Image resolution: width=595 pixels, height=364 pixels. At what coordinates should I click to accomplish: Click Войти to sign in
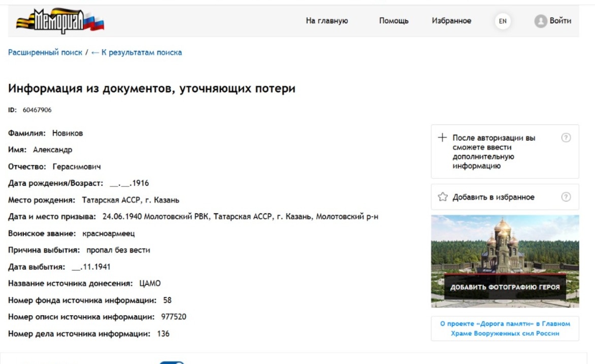[560, 21]
